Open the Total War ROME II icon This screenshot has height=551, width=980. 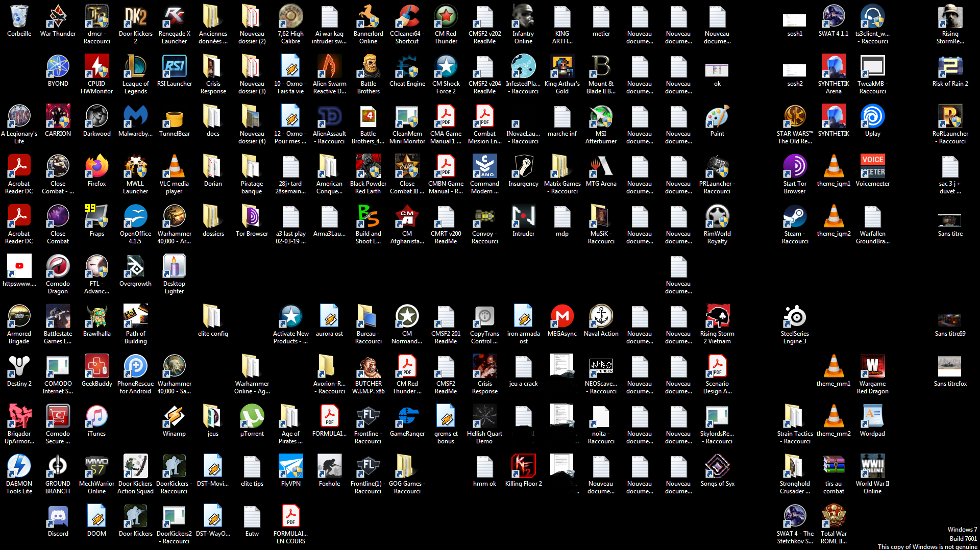pos(834,524)
